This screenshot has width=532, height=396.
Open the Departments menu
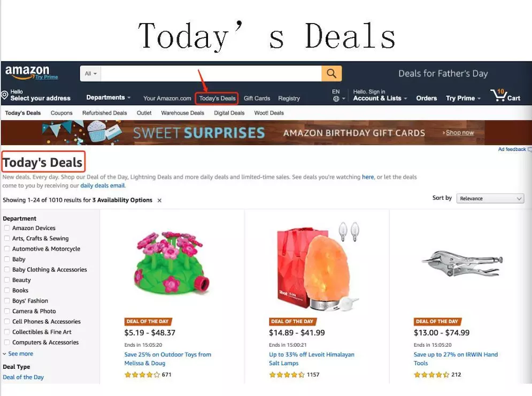pyautogui.click(x=108, y=97)
